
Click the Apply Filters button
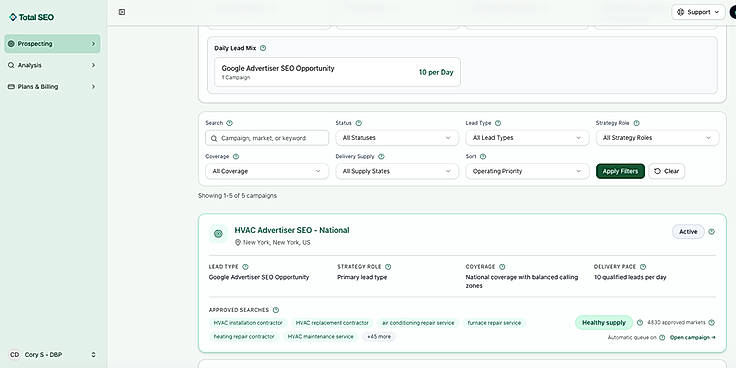[620, 171]
